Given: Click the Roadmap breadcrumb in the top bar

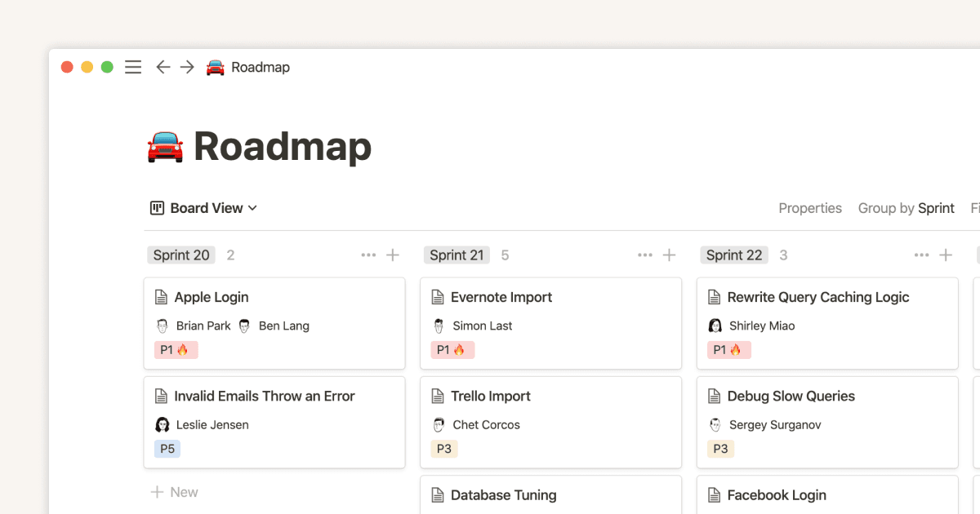Looking at the screenshot, I should pyautogui.click(x=259, y=67).
